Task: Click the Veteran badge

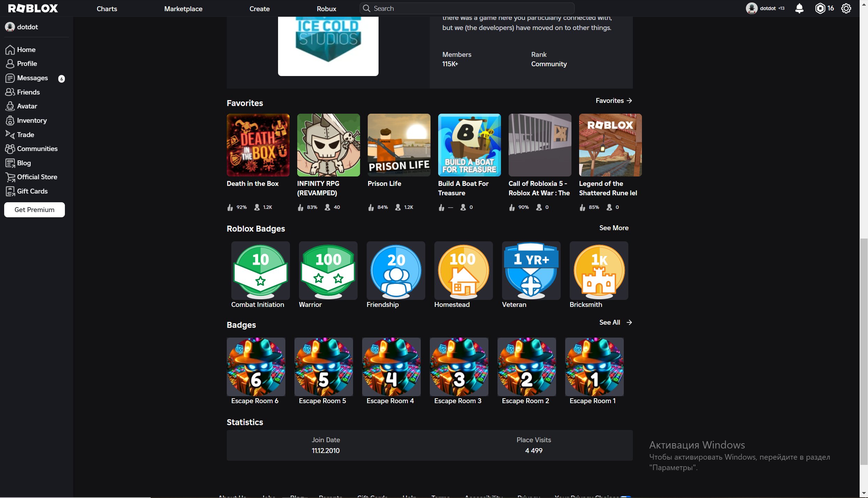Action: tap(531, 271)
